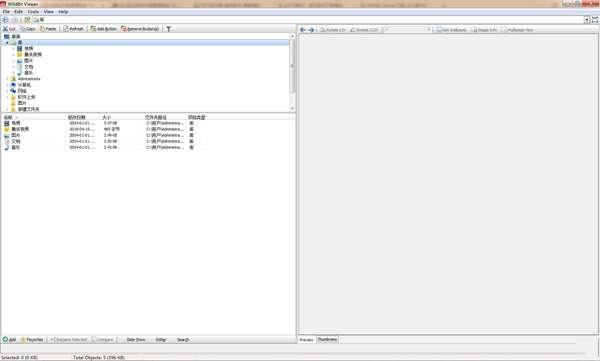Image resolution: width=600 pixels, height=361 pixels.
Task: Sort file list by 名称 column
Action: click(34, 117)
